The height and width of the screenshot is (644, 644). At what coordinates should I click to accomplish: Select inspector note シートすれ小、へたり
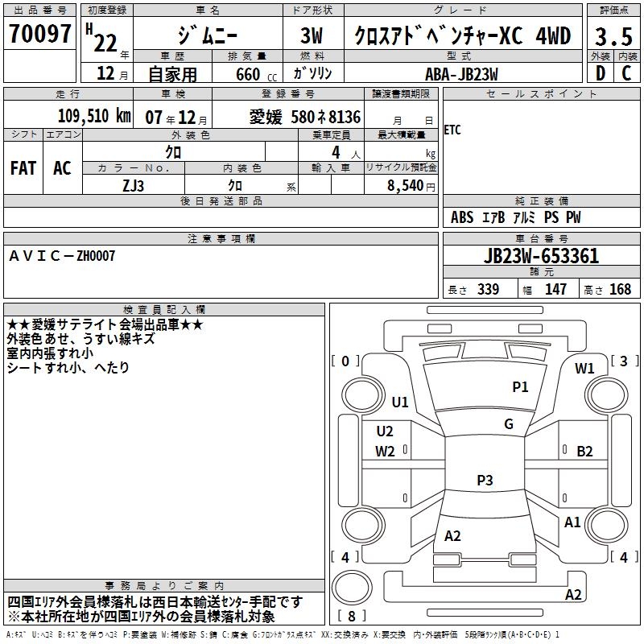68,368
